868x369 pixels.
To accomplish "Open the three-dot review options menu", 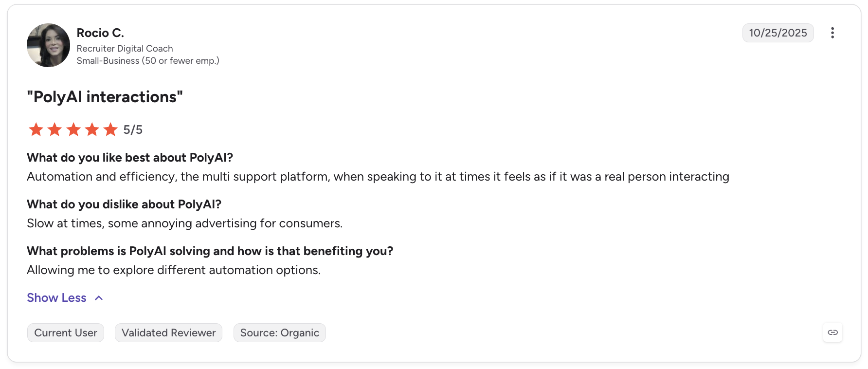I will coord(832,33).
